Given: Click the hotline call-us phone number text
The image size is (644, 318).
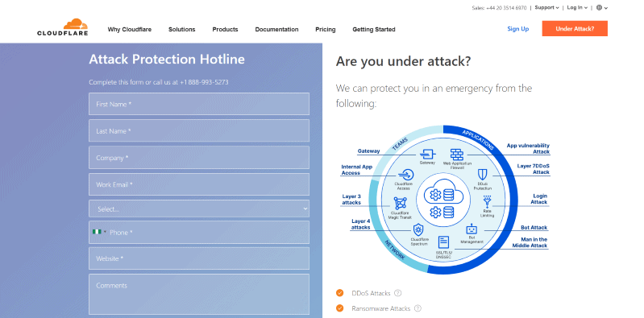Looking at the screenshot, I should click(204, 82).
